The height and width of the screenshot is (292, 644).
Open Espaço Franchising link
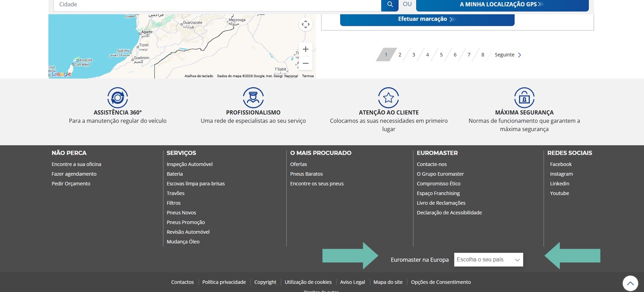[438, 193]
